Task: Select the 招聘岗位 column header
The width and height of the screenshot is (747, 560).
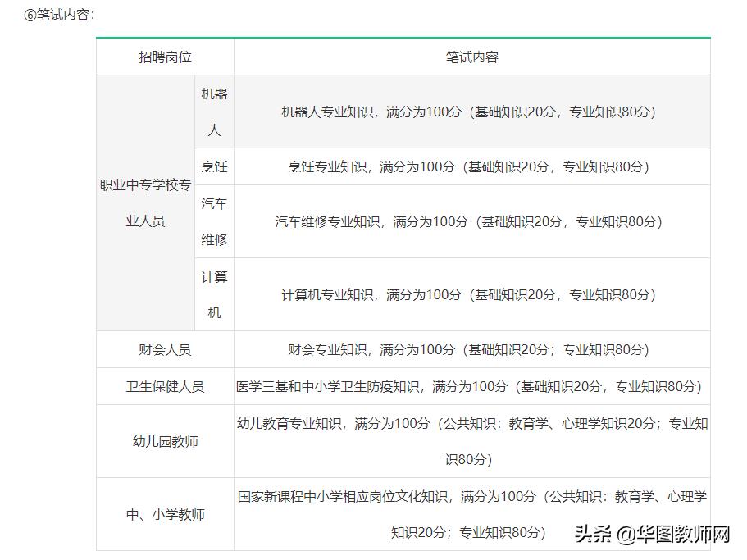Action: (165, 57)
